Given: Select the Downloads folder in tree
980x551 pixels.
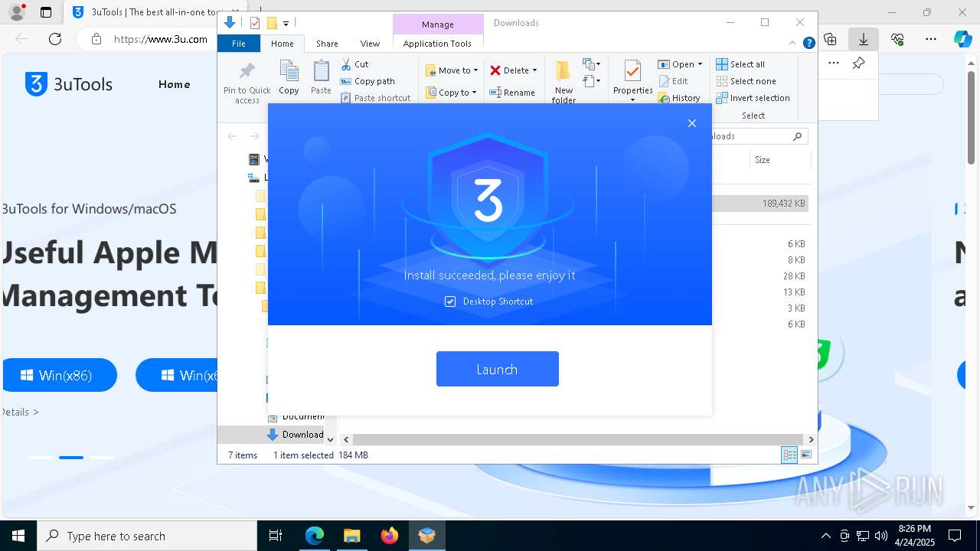Looking at the screenshot, I should pyautogui.click(x=297, y=435).
